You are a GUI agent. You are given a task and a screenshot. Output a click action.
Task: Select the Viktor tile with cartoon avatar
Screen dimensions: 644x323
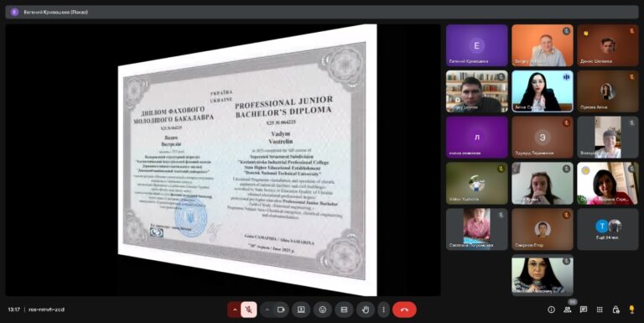pyautogui.click(x=477, y=183)
